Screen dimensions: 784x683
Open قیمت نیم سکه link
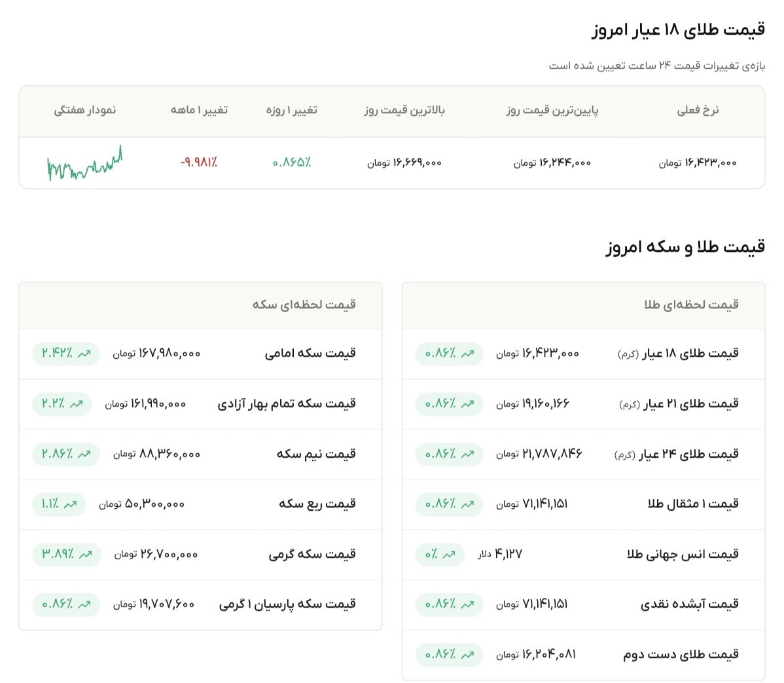(316, 454)
